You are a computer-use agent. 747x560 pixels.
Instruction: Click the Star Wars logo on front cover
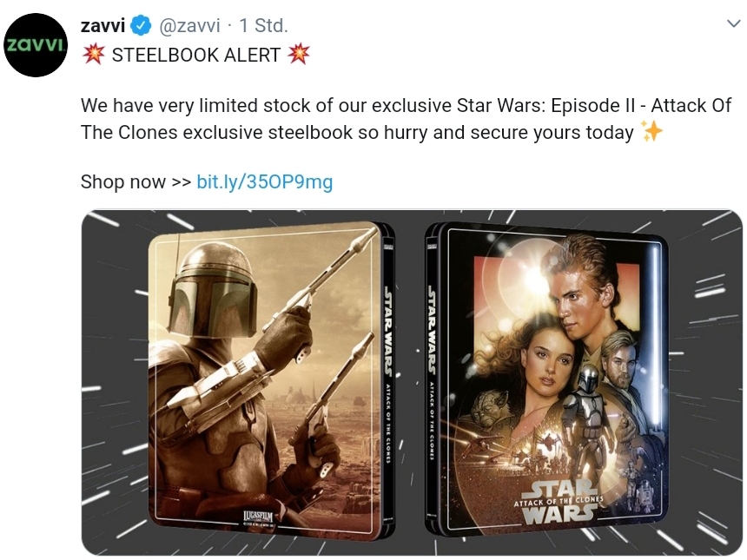click(559, 502)
